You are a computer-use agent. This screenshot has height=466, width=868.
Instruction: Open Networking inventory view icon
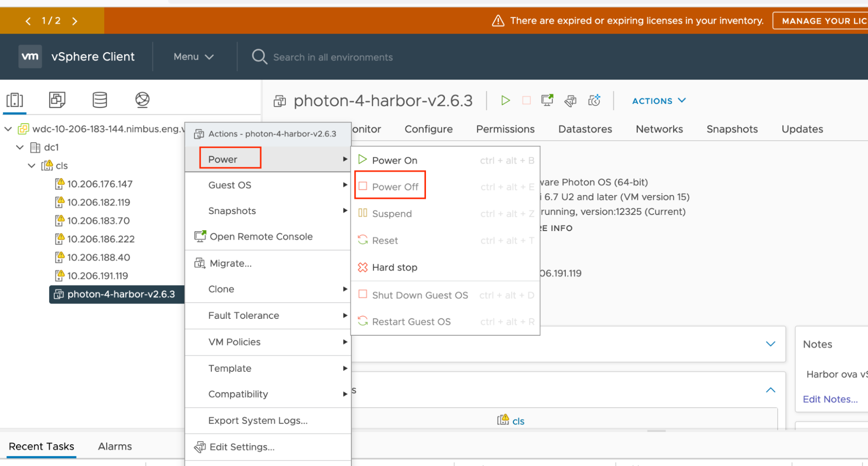point(142,100)
